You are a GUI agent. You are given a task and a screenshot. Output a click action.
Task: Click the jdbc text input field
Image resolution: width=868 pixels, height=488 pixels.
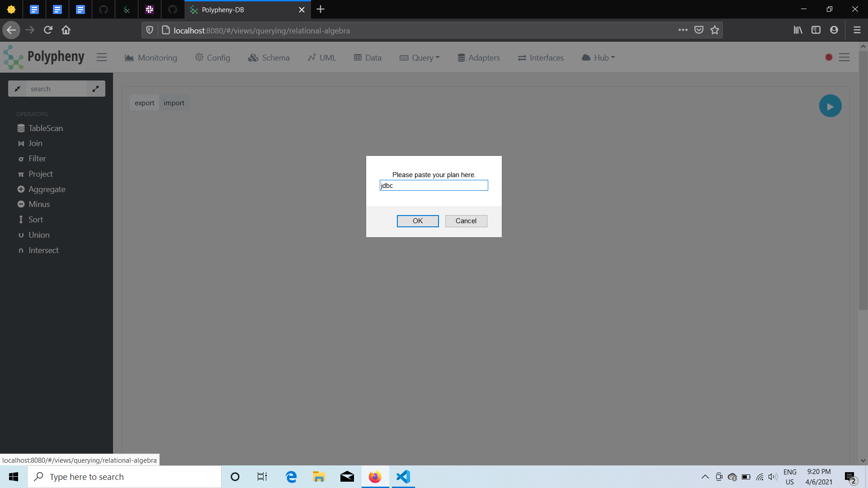point(434,185)
